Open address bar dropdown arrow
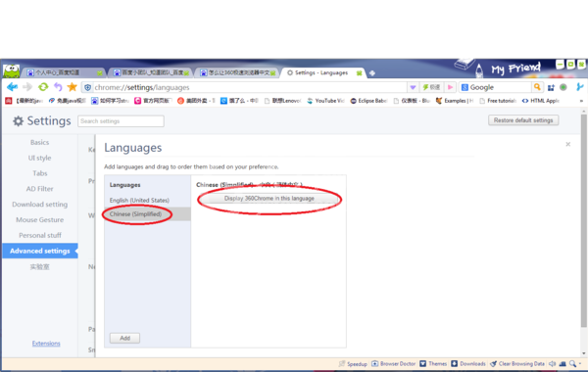Image resolution: width=588 pixels, height=372 pixels. 413,87
